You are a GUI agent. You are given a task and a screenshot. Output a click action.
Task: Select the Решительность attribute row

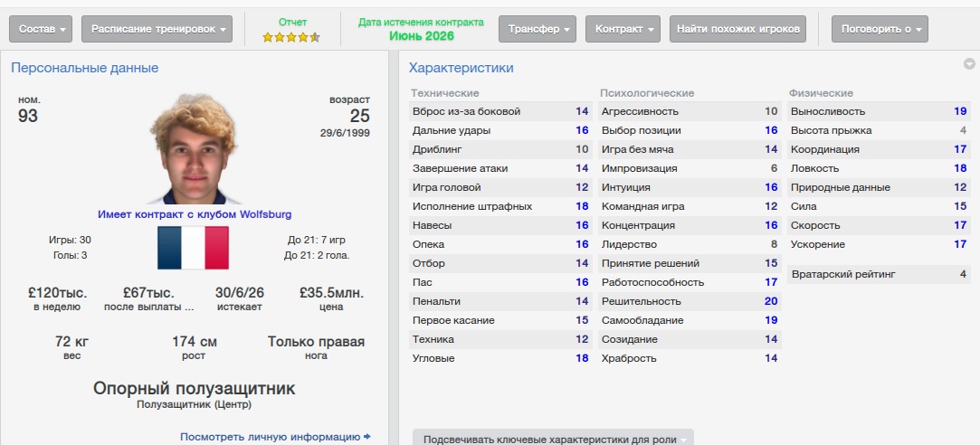[x=689, y=301]
